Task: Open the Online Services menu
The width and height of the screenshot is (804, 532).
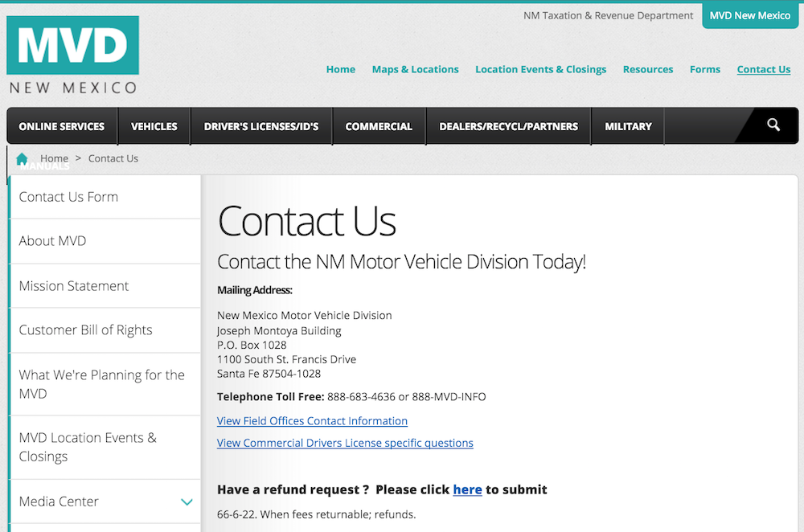Action: (62, 126)
